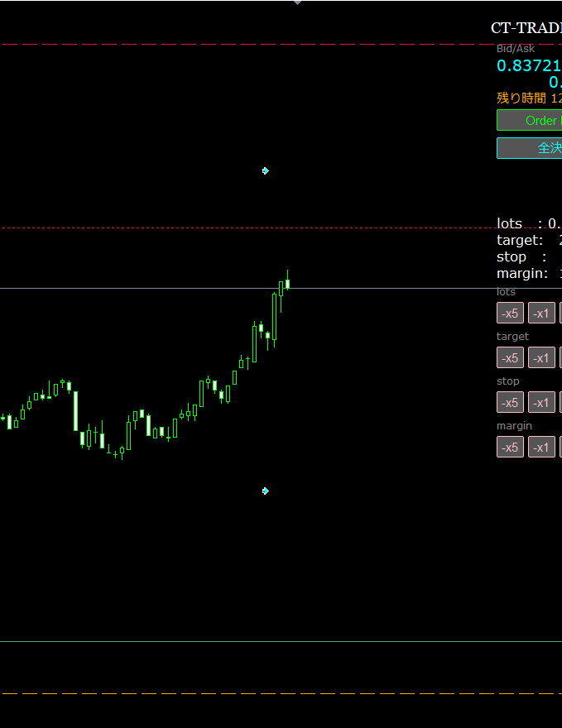Decrease lots with its -x1 button
The height and width of the screenshot is (728, 562).
pos(541,313)
